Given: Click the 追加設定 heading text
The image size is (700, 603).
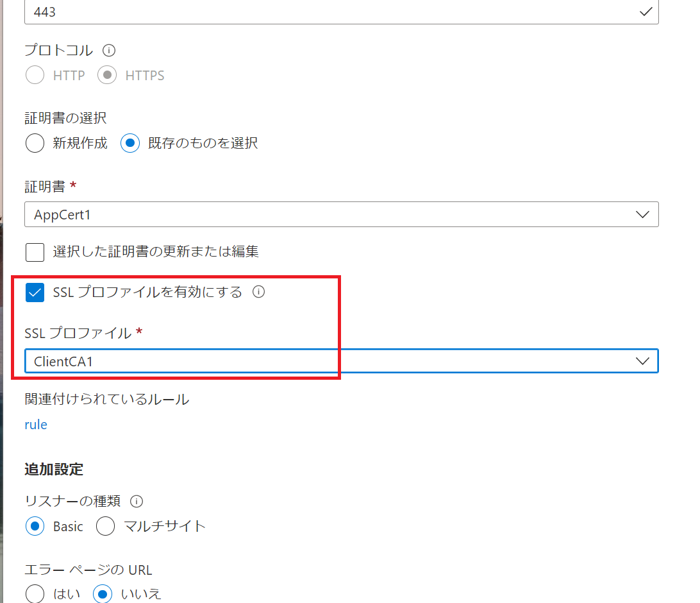Looking at the screenshot, I should (x=54, y=469).
